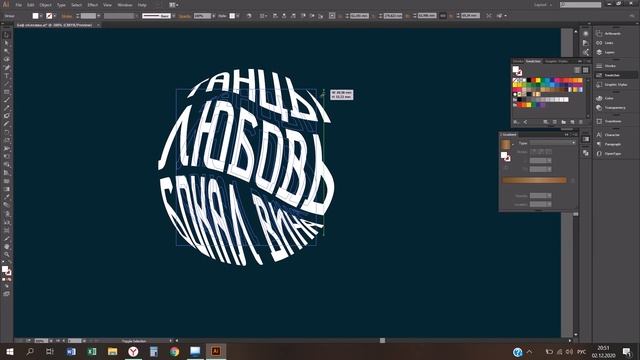Viewport: 640px width, 360px height.
Task: Open stroke color dropdown in control bar
Action: click(55, 16)
